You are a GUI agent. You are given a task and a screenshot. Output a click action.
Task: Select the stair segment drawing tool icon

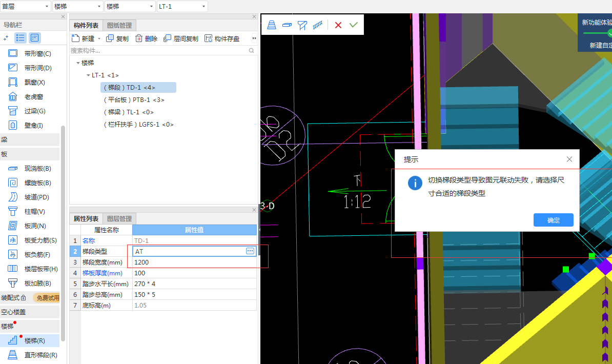[x=272, y=25]
